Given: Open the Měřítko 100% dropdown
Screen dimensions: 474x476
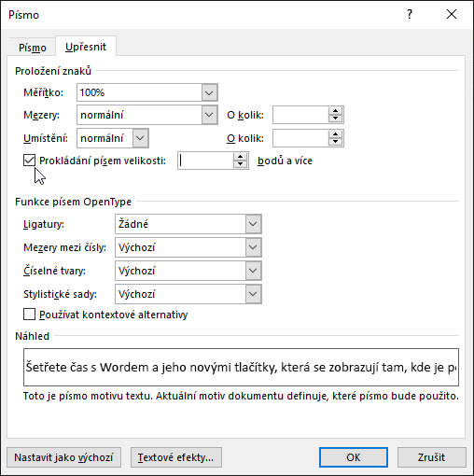Looking at the screenshot, I should tap(209, 92).
